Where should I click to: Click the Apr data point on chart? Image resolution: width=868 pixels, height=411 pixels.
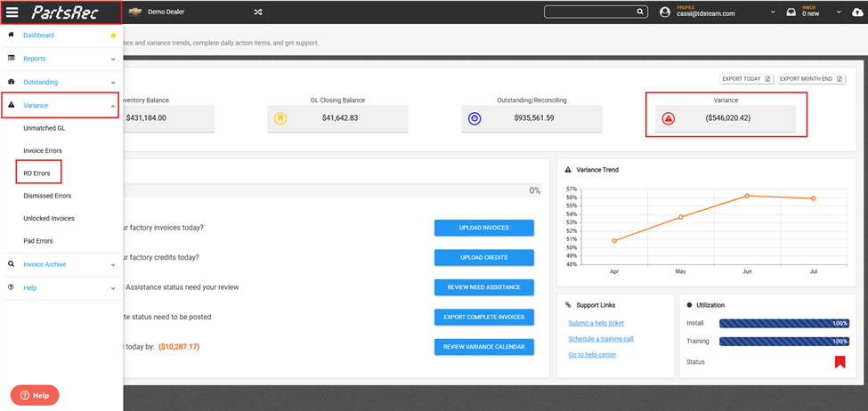point(614,240)
